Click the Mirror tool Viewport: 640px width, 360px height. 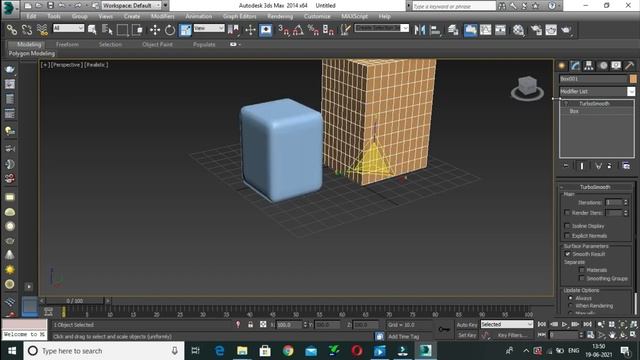point(420,30)
